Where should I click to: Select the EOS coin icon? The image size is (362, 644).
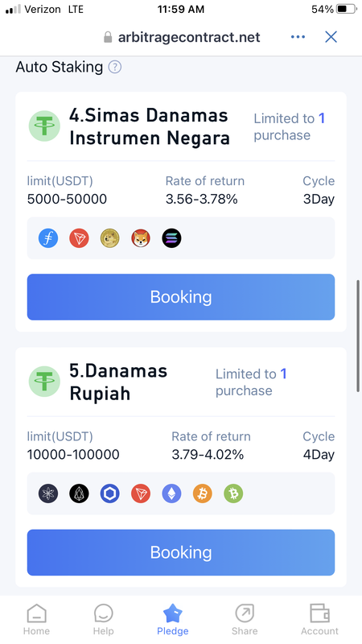pyautogui.click(x=79, y=493)
